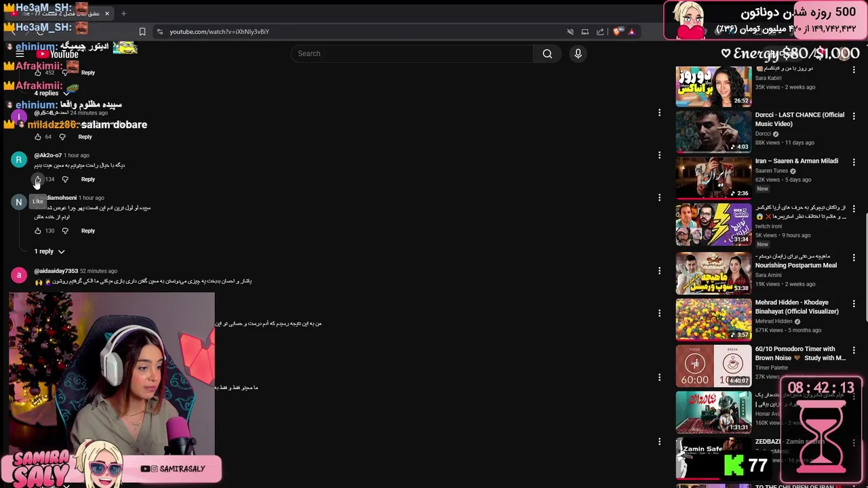
Task: Click the picture-in-picture icon in the address bar
Action: (585, 32)
